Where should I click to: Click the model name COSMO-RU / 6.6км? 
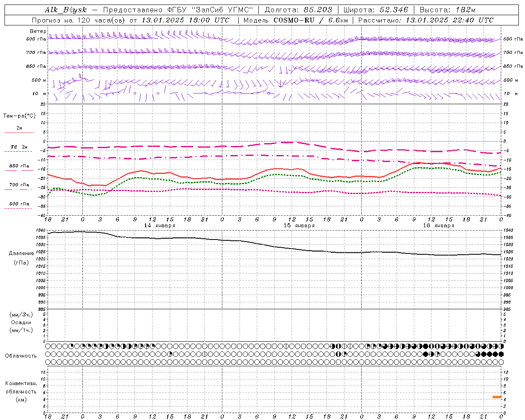pyautogui.click(x=311, y=20)
